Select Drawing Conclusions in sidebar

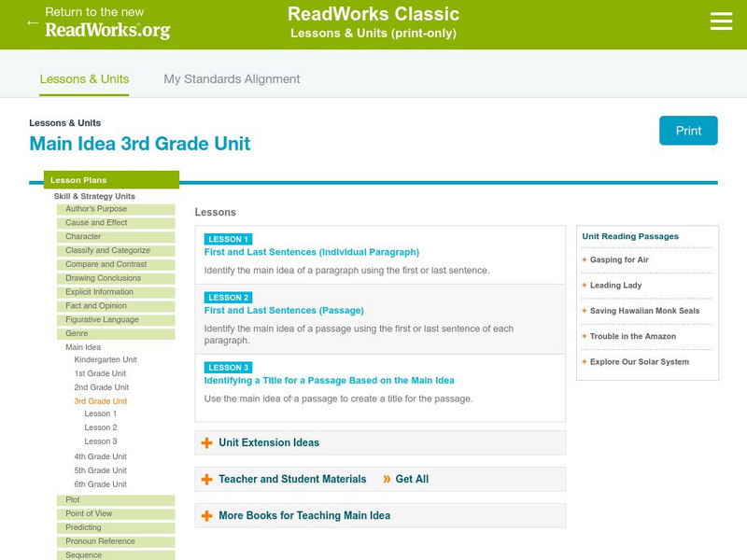point(116,278)
